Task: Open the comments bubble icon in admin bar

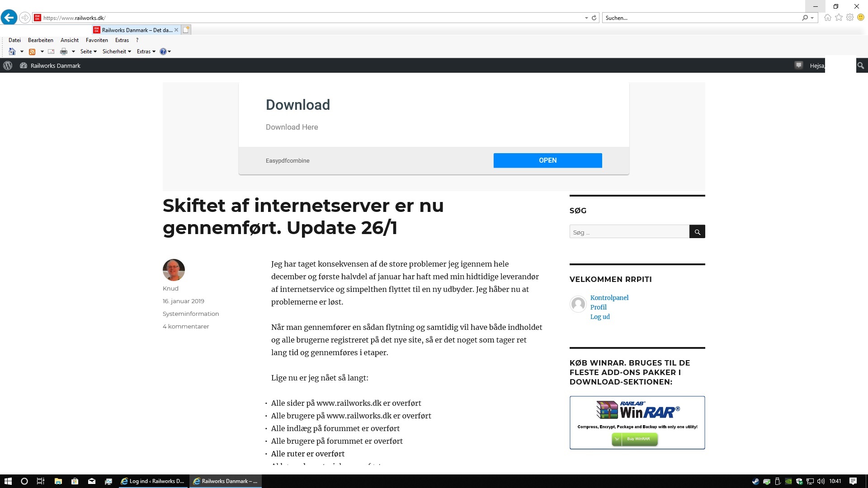Action: point(799,66)
